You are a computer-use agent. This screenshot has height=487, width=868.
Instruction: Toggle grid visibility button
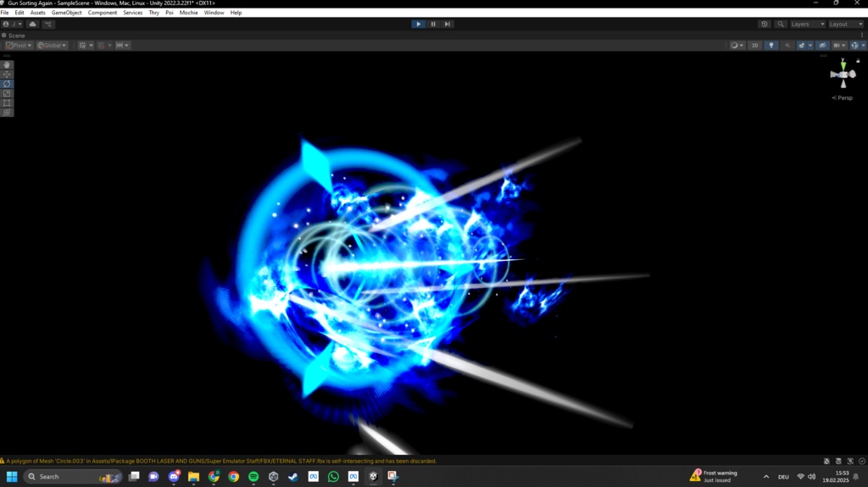[x=82, y=46]
